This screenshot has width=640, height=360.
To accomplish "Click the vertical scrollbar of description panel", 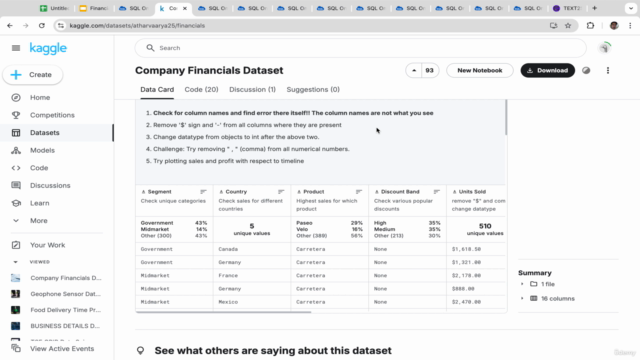I will pyautogui.click(x=506, y=118).
